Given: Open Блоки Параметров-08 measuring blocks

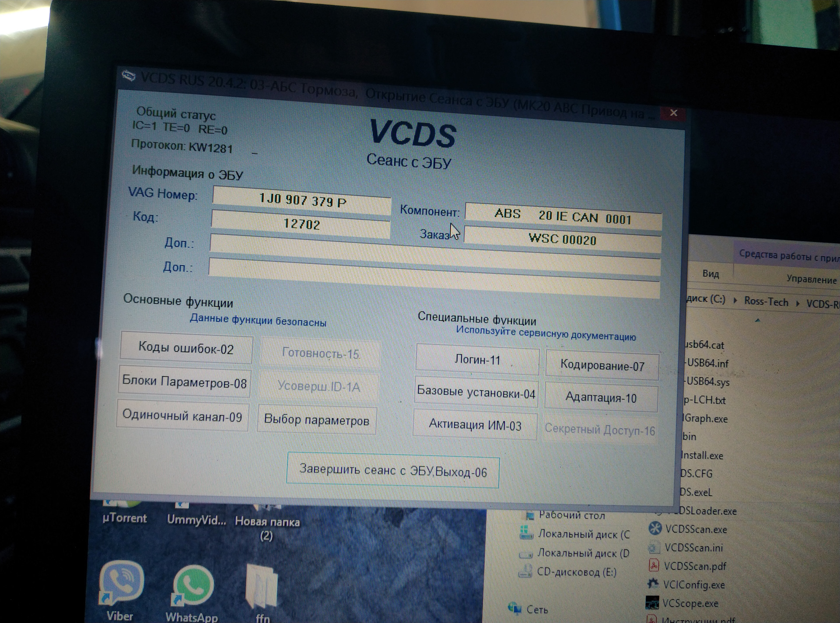Looking at the screenshot, I should [x=184, y=382].
